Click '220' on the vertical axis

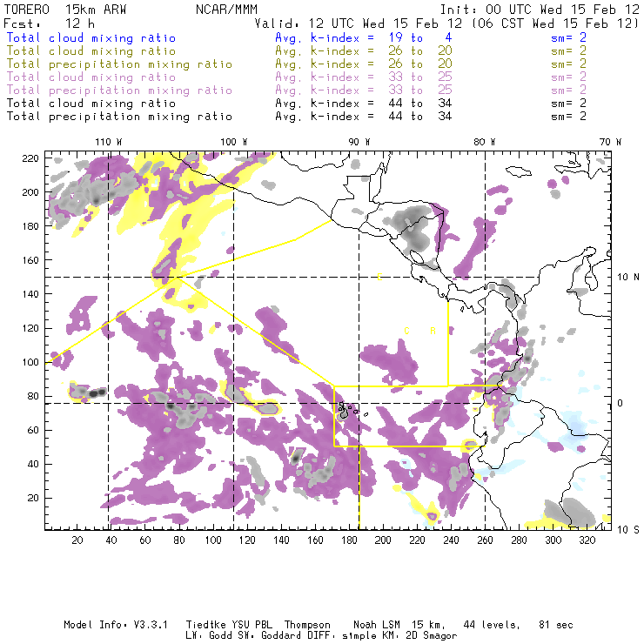[30, 158]
